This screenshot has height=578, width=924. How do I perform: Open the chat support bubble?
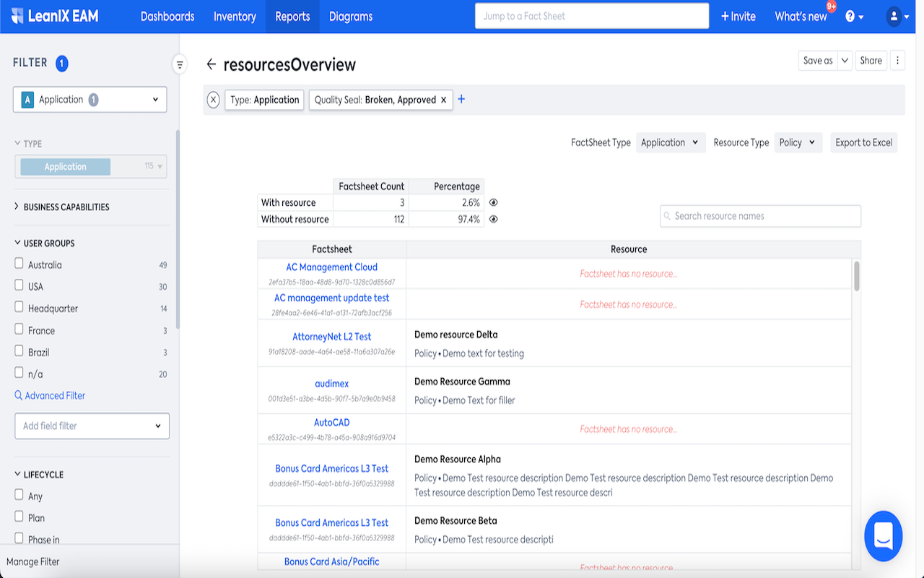[x=884, y=536]
